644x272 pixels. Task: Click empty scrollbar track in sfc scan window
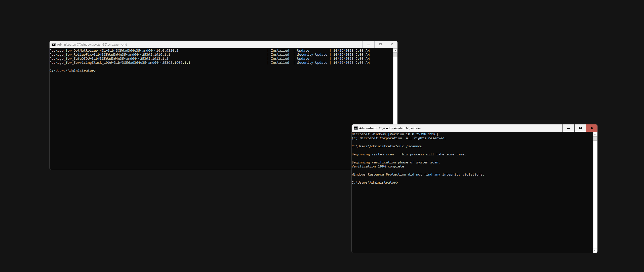(595, 194)
